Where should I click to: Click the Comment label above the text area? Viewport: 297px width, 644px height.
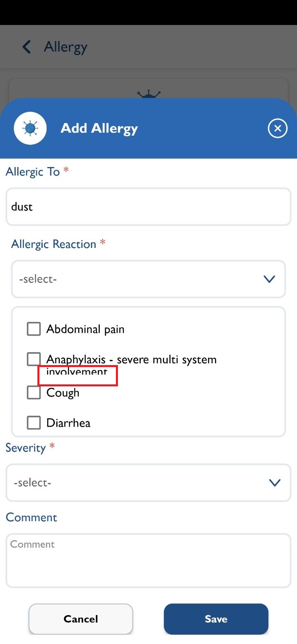(31, 517)
